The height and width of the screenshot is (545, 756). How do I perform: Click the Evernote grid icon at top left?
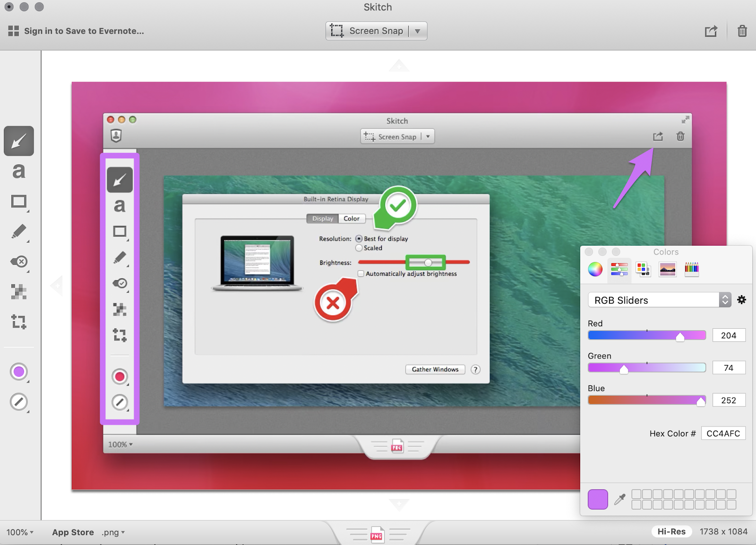click(x=14, y=31)
